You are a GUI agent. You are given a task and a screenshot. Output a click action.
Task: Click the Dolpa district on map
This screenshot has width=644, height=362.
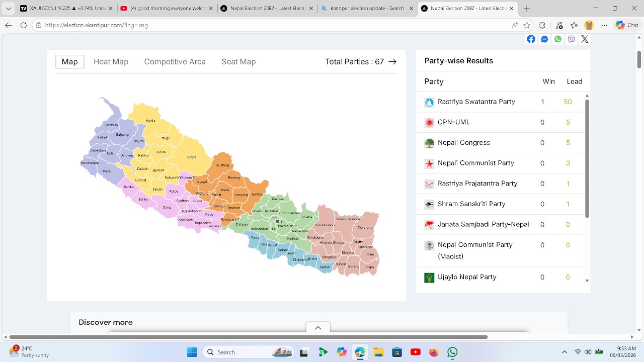191,157
